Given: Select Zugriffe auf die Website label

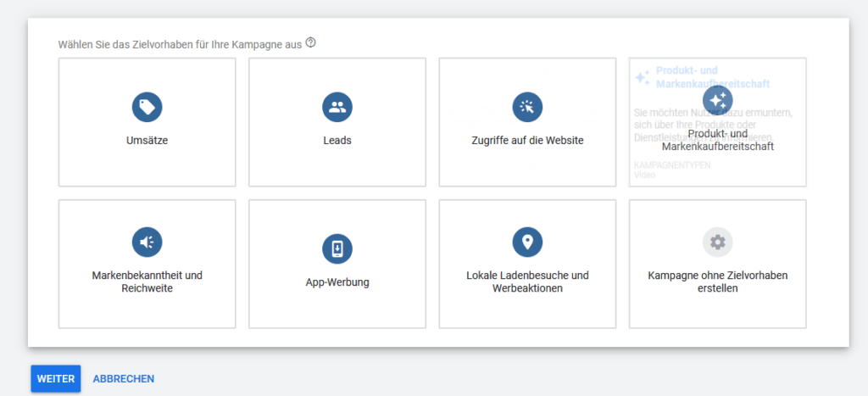Looking at the screenshot, I should [527, 141].
